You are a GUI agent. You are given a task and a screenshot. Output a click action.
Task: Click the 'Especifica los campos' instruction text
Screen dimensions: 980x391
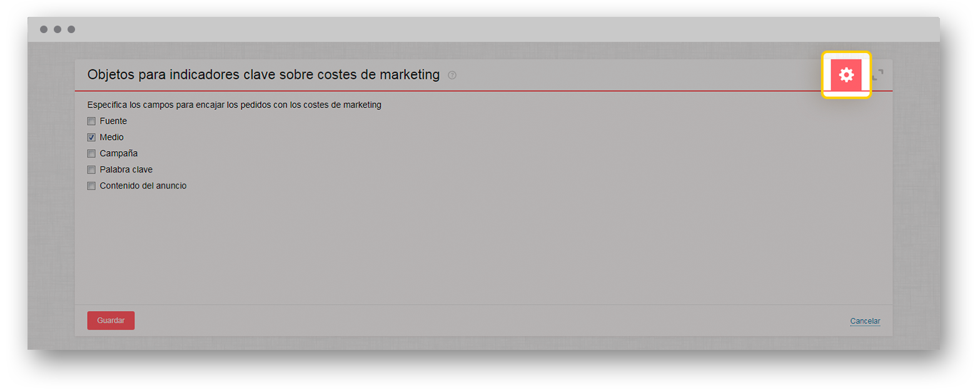235,105
